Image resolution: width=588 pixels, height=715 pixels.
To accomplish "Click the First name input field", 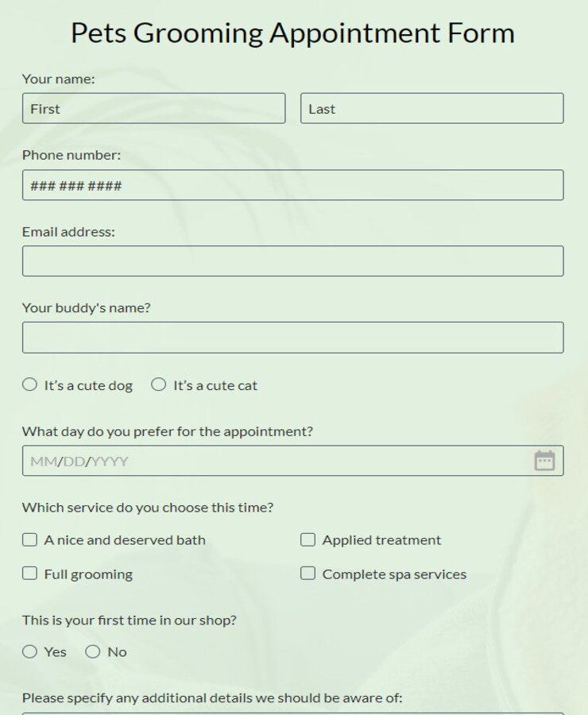I will (153, 108).
